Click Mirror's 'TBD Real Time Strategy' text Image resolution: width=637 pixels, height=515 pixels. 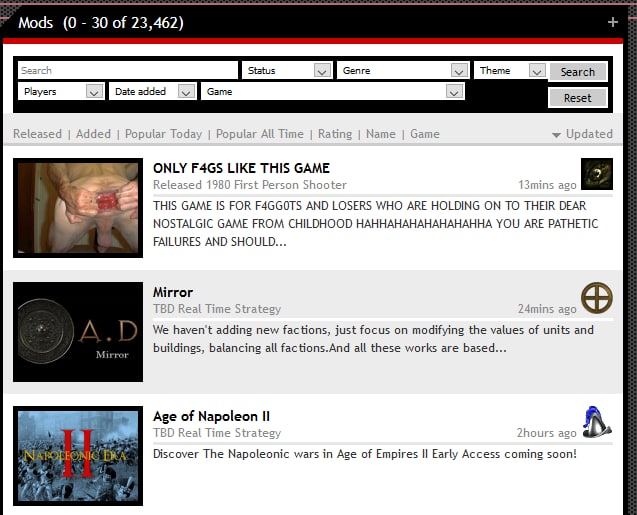[217, 309]
